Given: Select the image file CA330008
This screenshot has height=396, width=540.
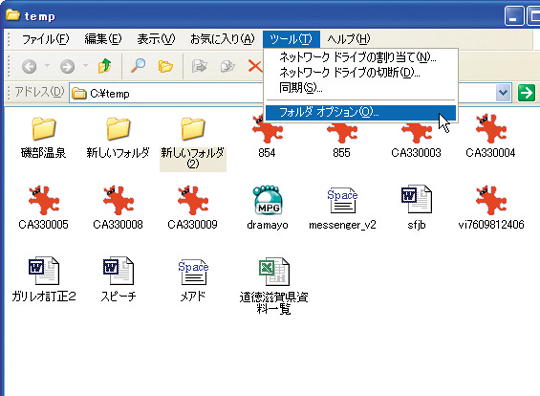Looking at the screenshot, I should [118, 208].
